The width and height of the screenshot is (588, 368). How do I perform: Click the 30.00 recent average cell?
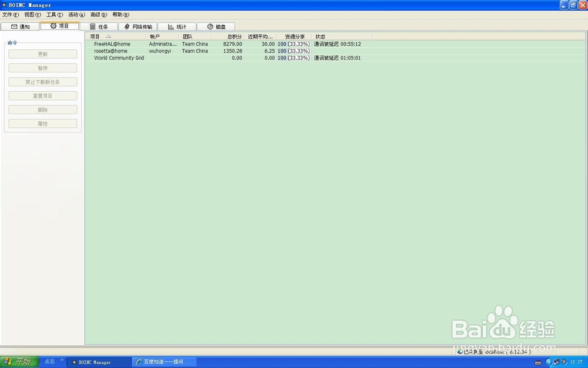(x=268, y=44)
